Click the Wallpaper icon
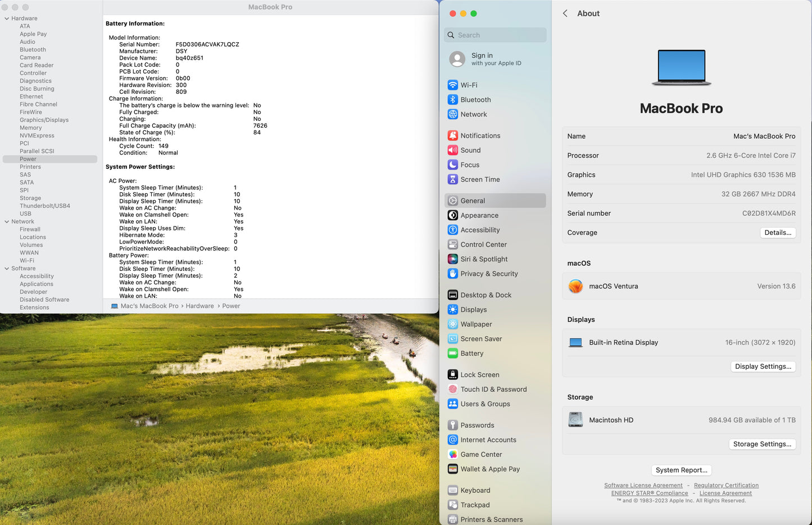Screen dimensions: 812x525 point(453,324)
